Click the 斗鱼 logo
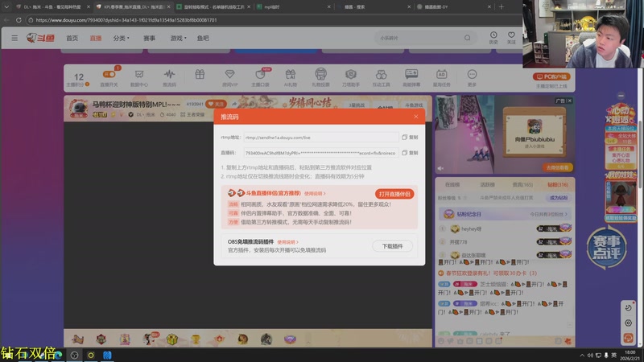644x362 pixels. tap(41, 38)
